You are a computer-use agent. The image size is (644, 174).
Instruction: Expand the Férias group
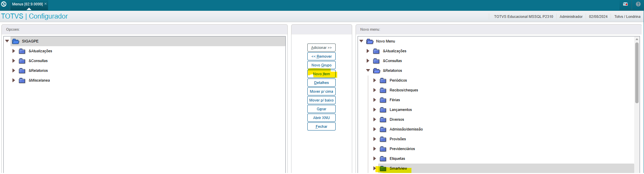click(374, 100)
